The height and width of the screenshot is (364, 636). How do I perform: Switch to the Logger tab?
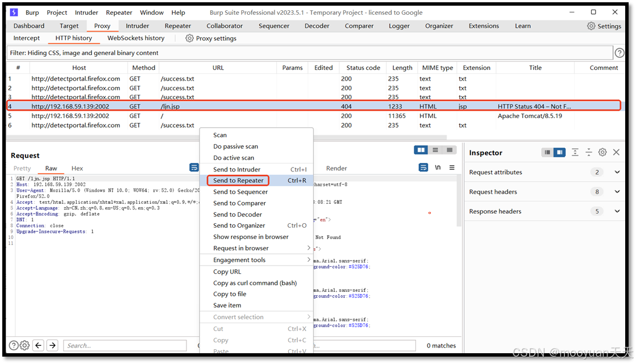pos(399,26)
